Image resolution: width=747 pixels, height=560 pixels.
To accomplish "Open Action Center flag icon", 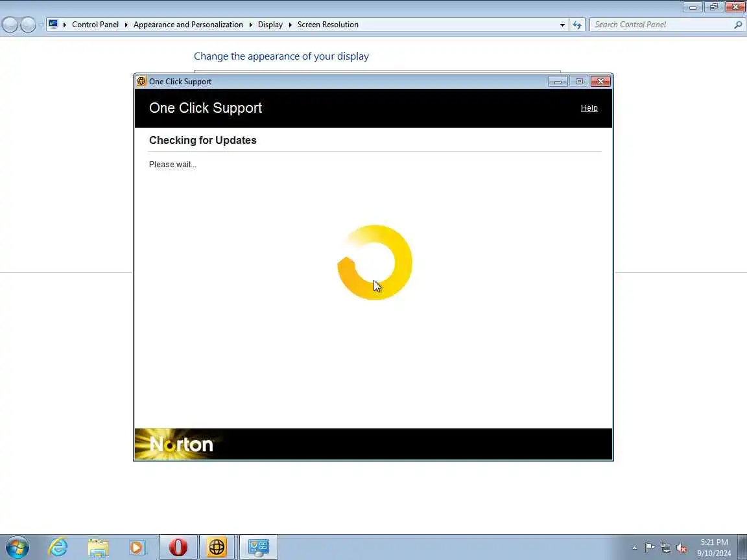I will tap(649, 547).
